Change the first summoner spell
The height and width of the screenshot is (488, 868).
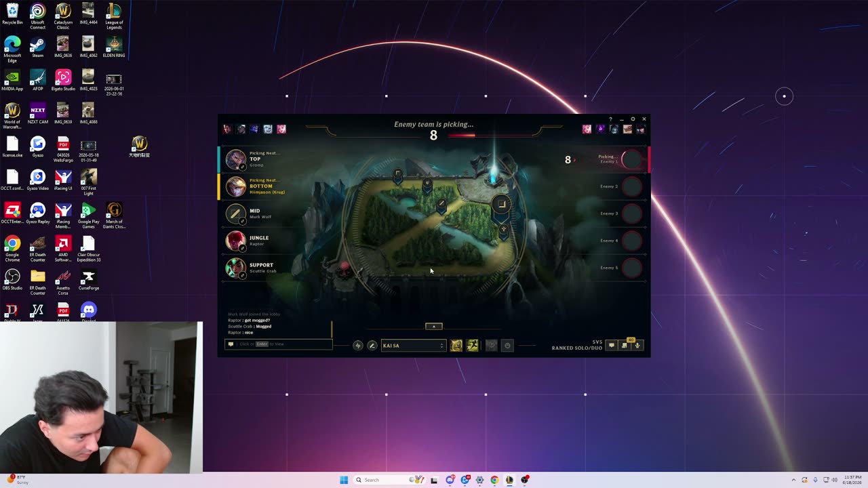click(x=456, y=346)
